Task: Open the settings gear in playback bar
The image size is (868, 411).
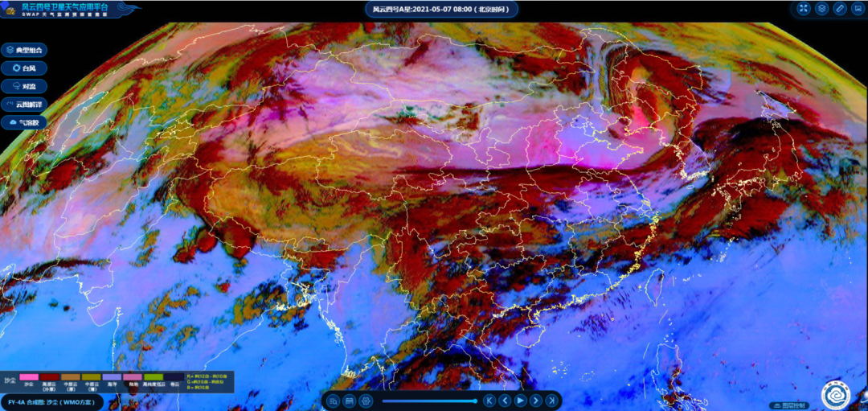Action: (x=366, y=401)
